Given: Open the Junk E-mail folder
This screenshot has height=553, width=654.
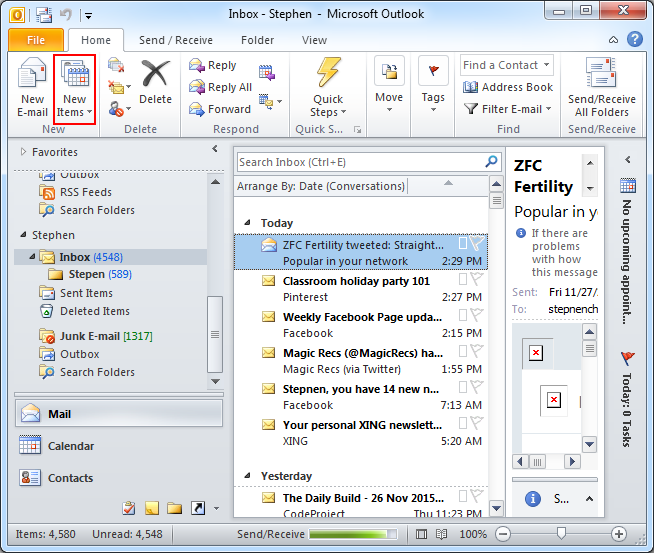Looking at the screenshot, I should pyautogui.click(x=106, y=336).
